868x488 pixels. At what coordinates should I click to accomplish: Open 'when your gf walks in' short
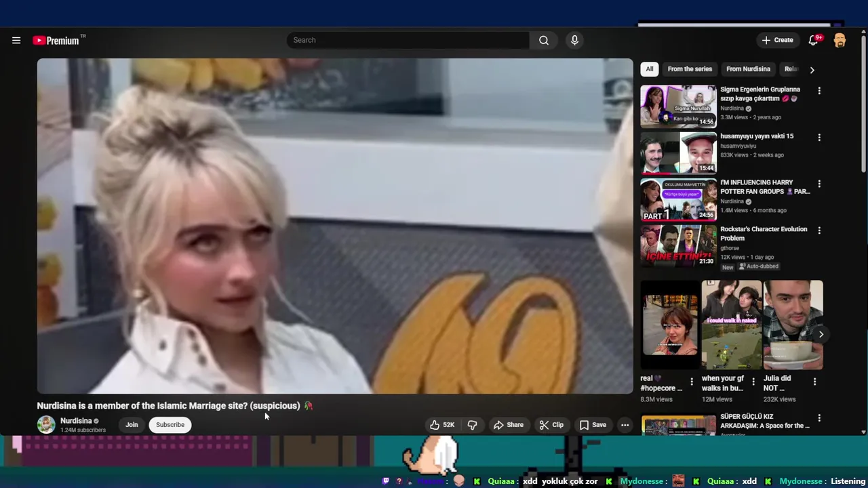731,325
